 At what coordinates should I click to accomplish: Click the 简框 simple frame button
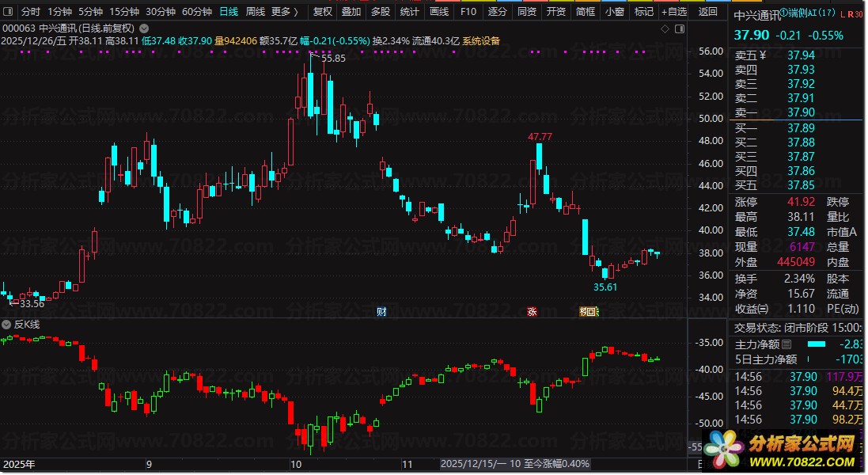click(586, 12)
